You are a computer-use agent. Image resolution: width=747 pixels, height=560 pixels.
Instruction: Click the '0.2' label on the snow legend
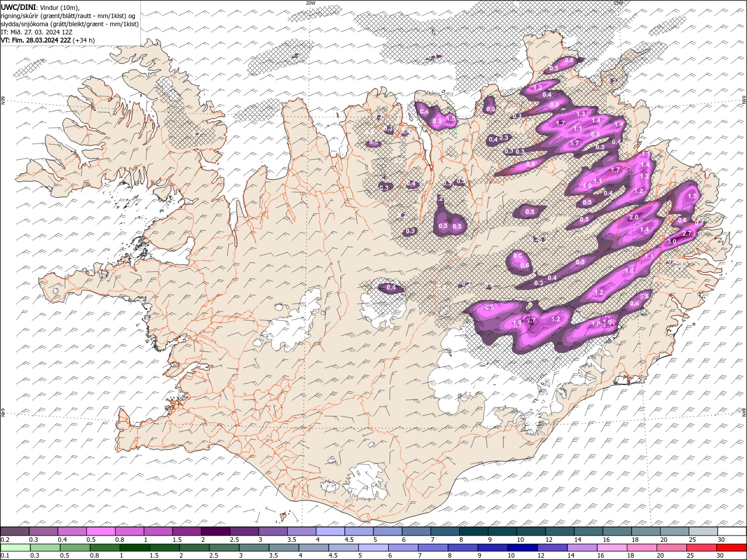(5, 540)
